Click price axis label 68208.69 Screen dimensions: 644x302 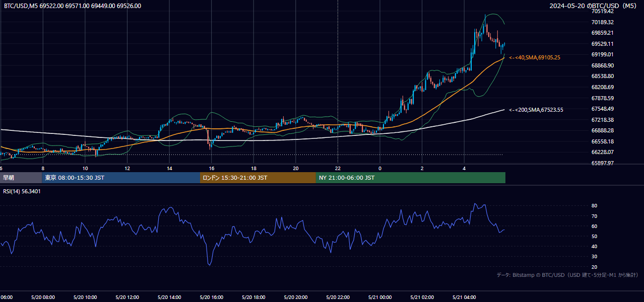603,87
